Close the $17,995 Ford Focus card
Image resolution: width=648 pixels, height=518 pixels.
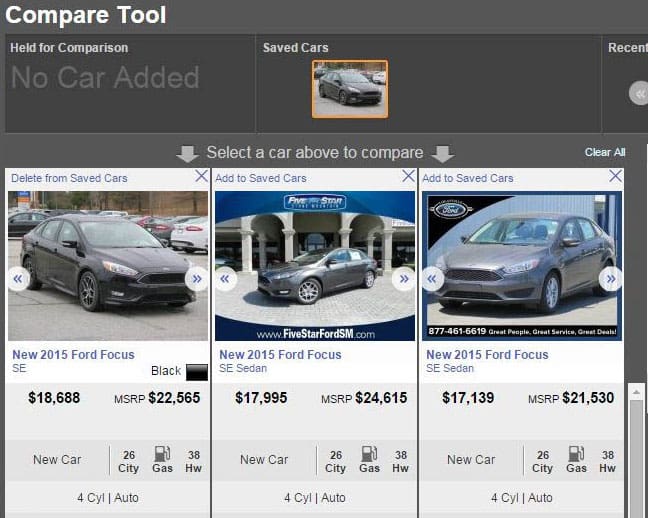(408, 176)
